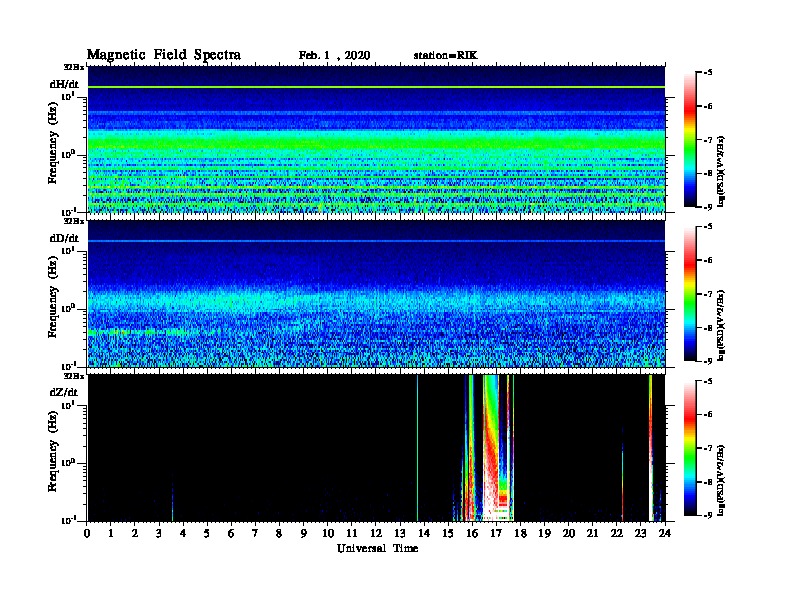Click the hour 6 tick label on time axis
Image resolution: width=792 pixels, height=612 pixels.
point(231,534)
